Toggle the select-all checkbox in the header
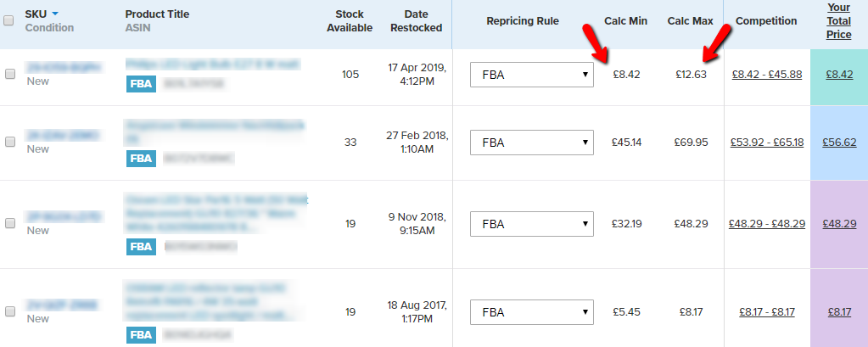868x347 pixels. pos(8,21)
